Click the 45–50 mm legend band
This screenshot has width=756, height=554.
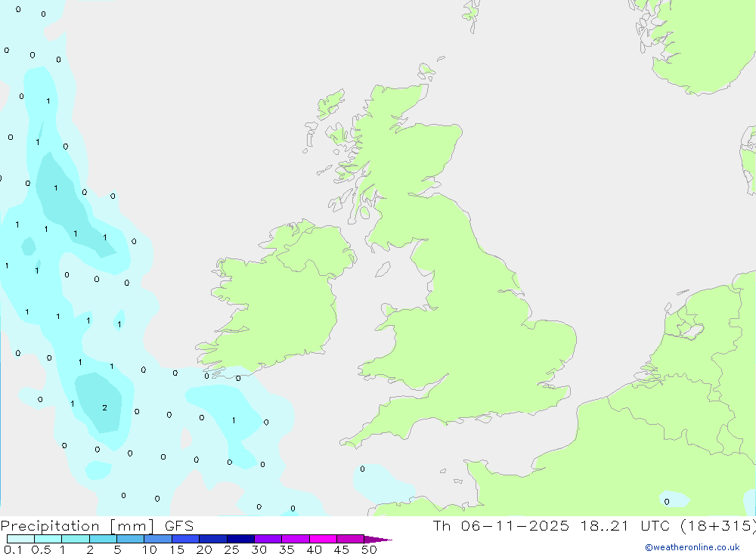351,539
